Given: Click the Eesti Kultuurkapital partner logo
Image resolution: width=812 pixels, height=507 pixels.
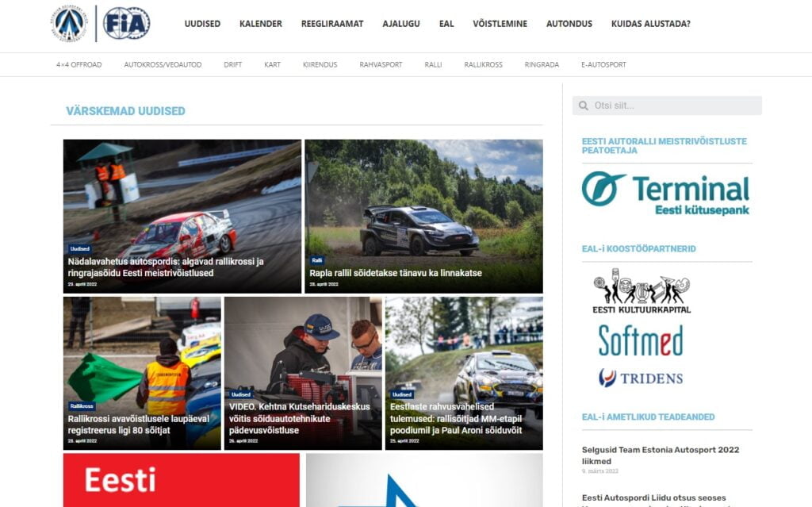Looking at the screenshot, I should pos(642,291).
